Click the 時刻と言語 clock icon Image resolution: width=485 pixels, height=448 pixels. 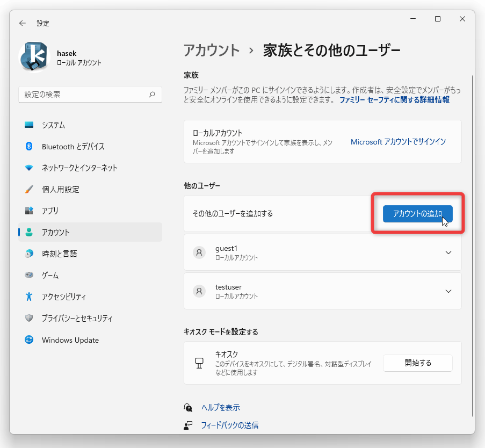[29, 254]
